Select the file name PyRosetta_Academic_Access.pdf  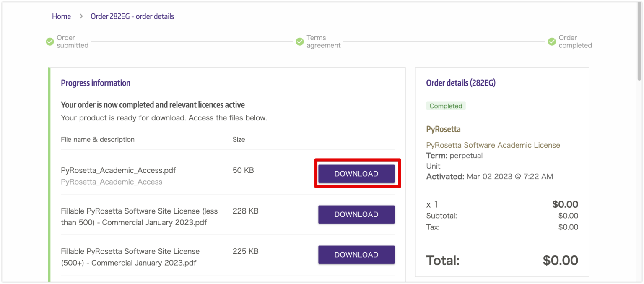click(118, 170)
